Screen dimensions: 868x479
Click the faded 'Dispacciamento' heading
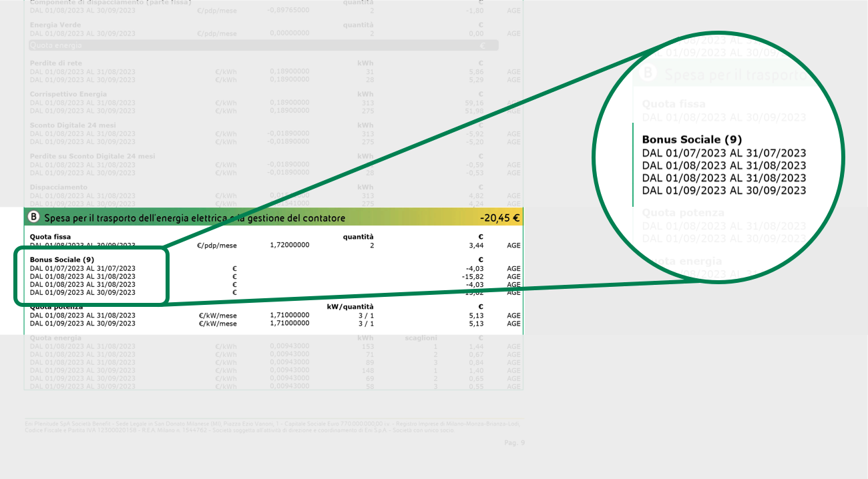pos(59,187)
